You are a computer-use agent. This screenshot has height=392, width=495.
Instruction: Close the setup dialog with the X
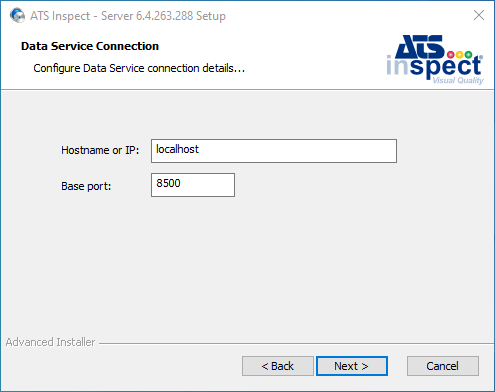click(x=479, y=15)
